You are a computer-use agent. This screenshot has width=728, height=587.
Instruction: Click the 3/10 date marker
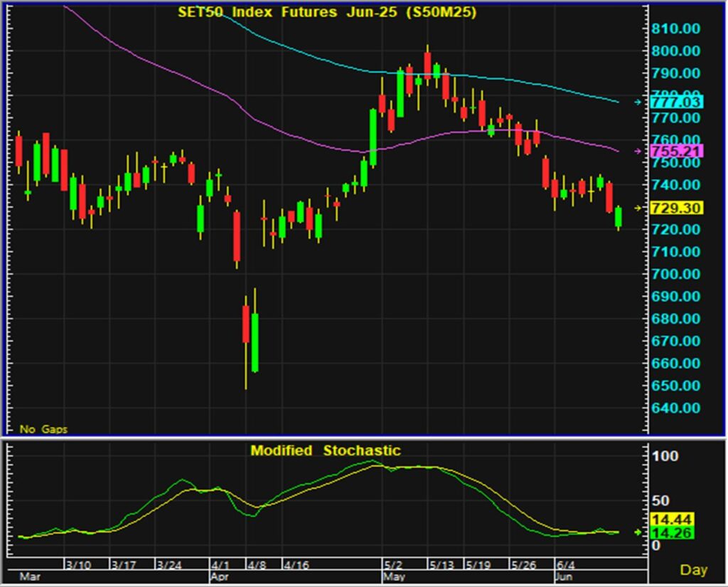78,565
